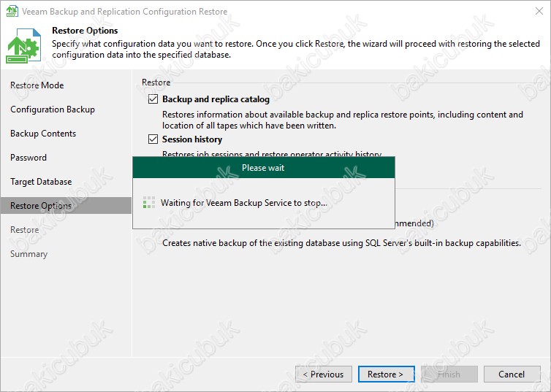Screen dimensions: 551x392
Task: Click the Previous button
Action: coord(323,374)
